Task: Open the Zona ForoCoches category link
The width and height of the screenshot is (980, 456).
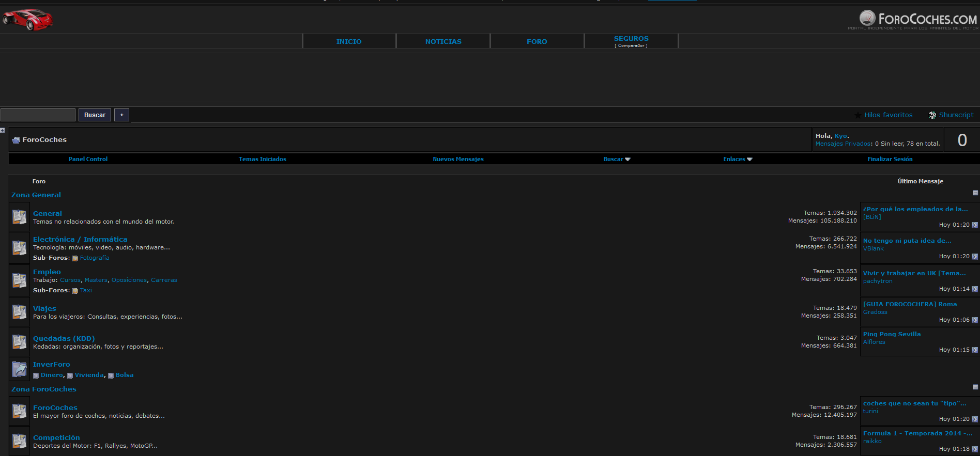Action: pyautogui.click(x=44, y=389)
